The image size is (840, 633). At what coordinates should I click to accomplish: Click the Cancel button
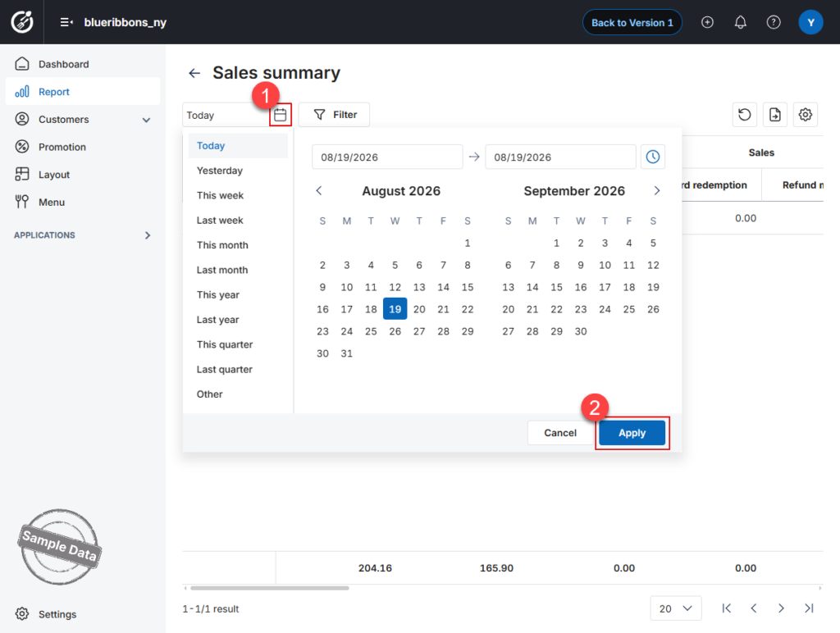tap(560, 433)
